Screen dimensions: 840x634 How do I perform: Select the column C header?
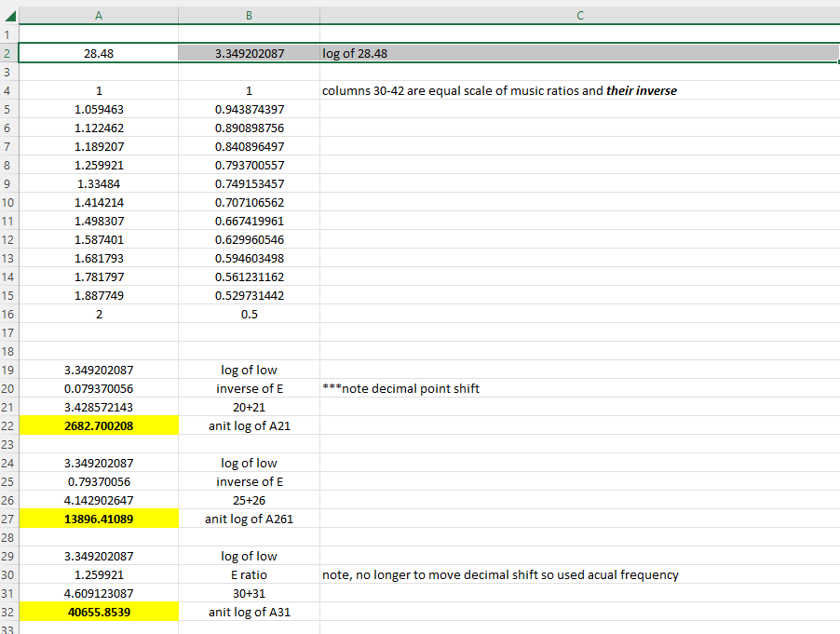[x=579, y=16]
